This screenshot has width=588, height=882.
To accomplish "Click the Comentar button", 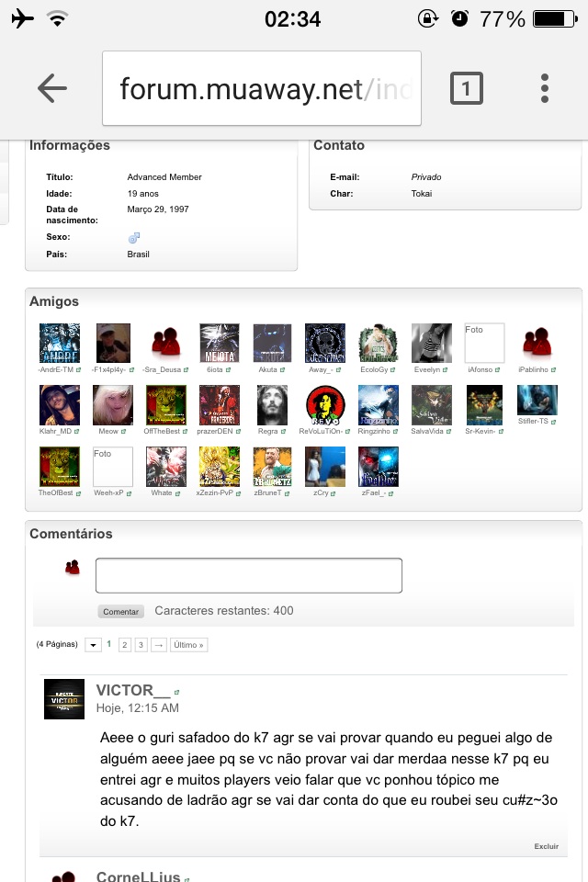I will (x=120, y=612).
